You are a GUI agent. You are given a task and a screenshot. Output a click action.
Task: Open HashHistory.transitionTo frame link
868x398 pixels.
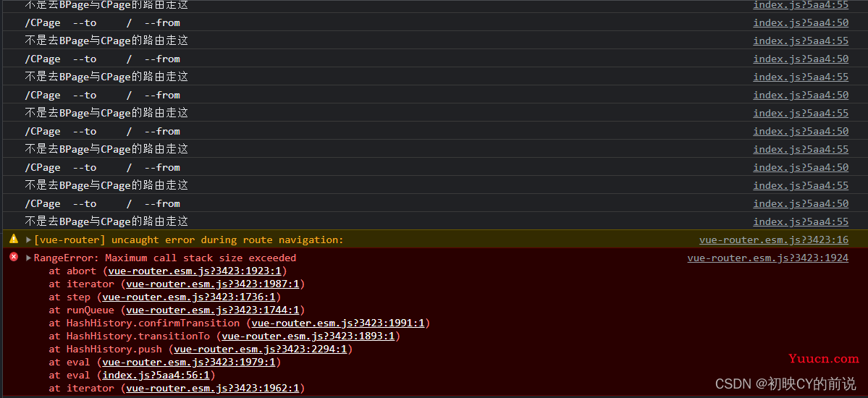click(x=308, y=336)
